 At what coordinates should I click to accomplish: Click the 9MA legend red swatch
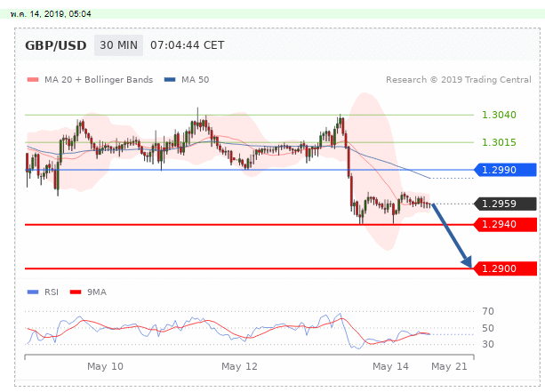pos(76,292)
